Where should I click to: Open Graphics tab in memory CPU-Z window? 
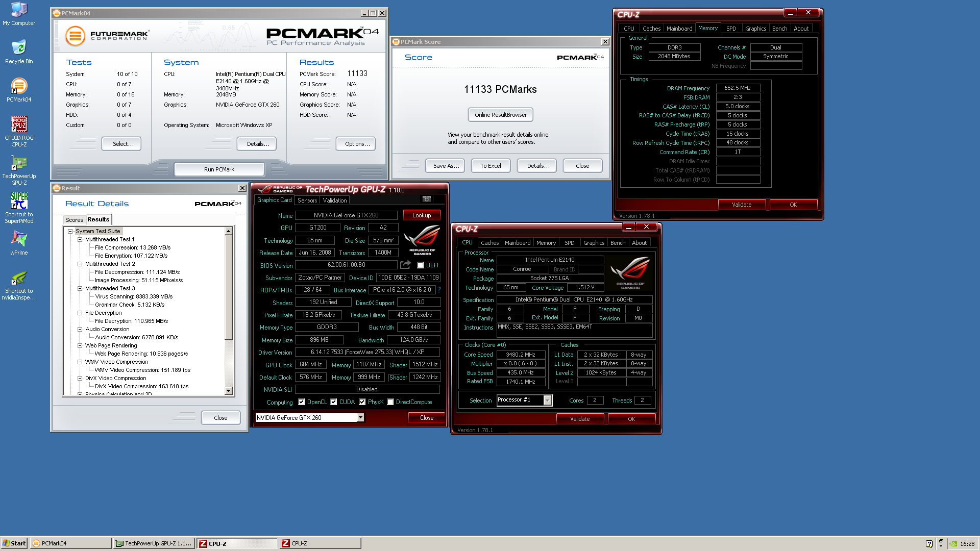pos(755,29)
